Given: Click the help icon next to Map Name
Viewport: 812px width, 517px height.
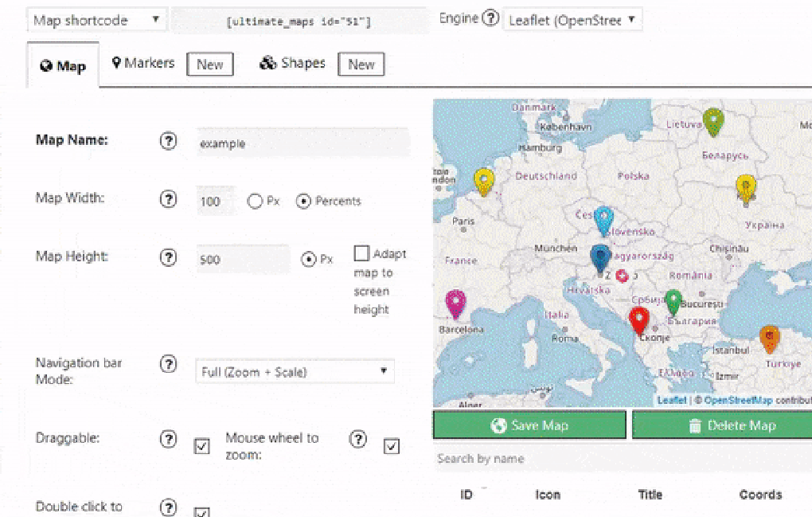Looking at the screenshot, I should coord(168,141).
